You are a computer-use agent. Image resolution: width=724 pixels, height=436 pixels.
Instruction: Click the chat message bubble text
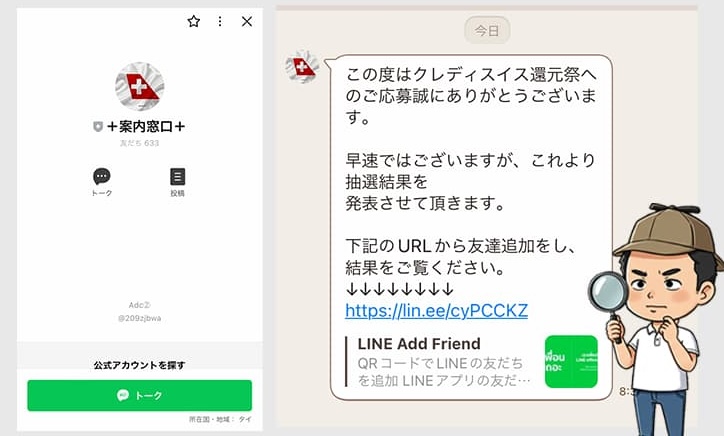click(x=471, y=182)
